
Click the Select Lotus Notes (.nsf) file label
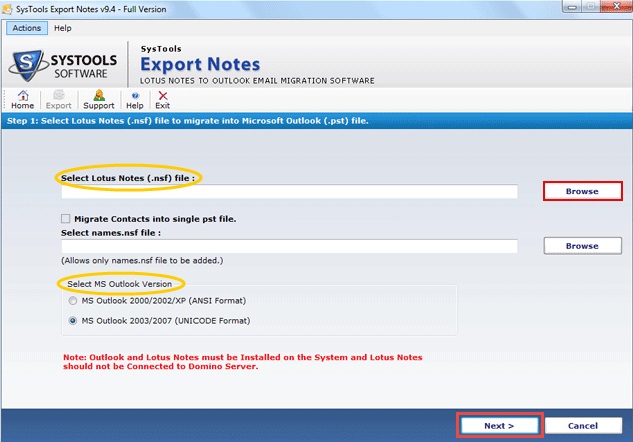(127, 177)
